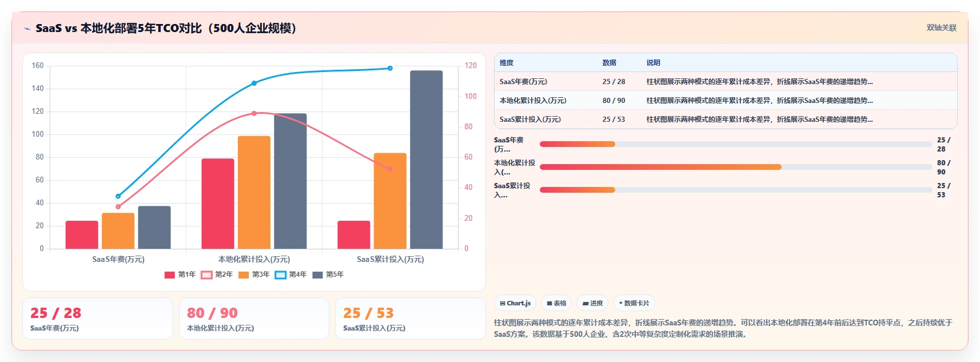Click the 本地化累计投入(万元) x-axis label

pyautogui.click(x=254, y=260)
